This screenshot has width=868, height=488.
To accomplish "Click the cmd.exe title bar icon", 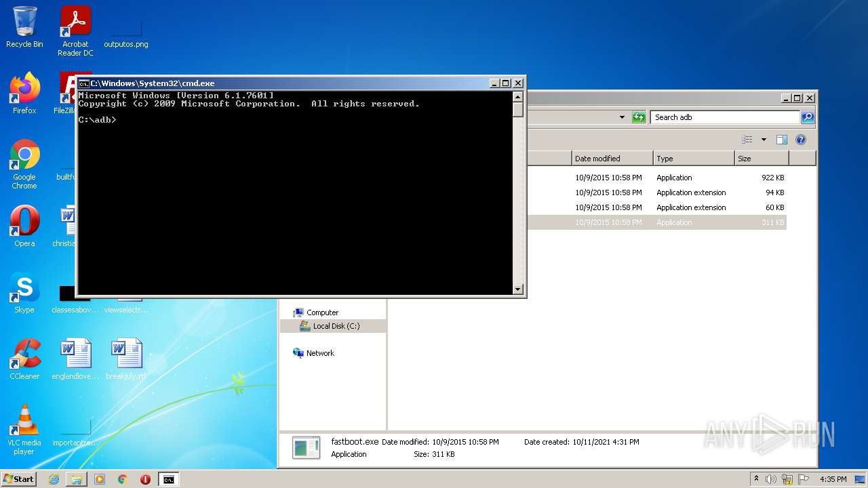I will 83,83.
